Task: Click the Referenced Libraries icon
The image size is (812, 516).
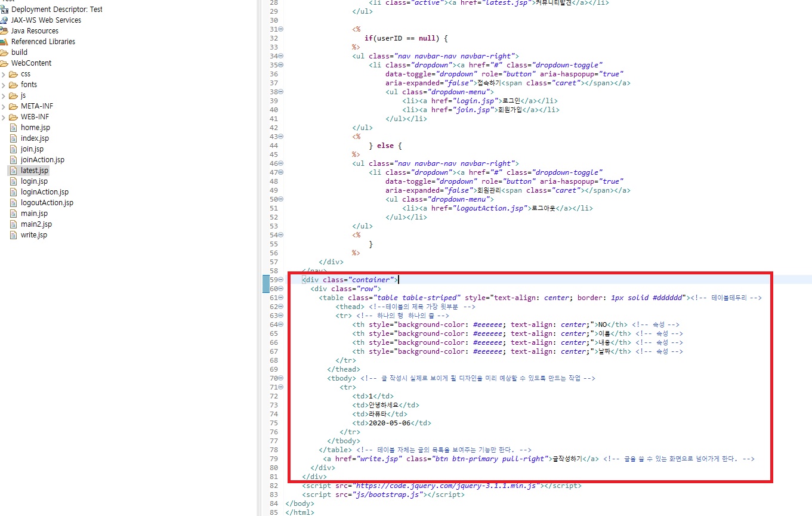Action: [x=4, y=42]
